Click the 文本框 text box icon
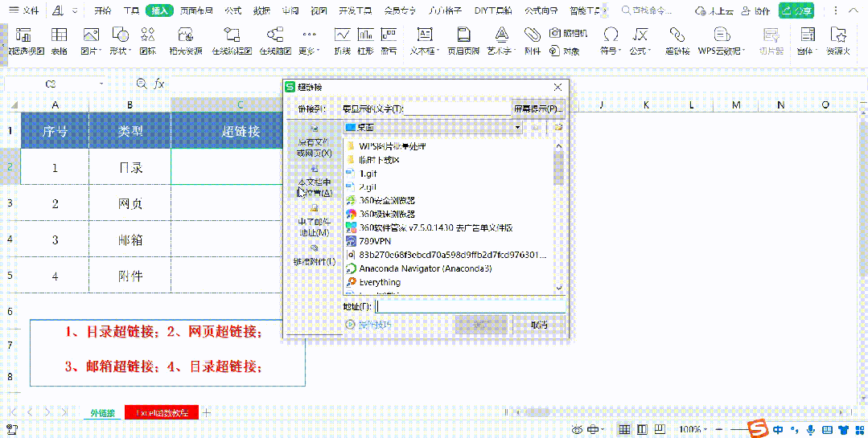868x438 pixels. (424, 35)
